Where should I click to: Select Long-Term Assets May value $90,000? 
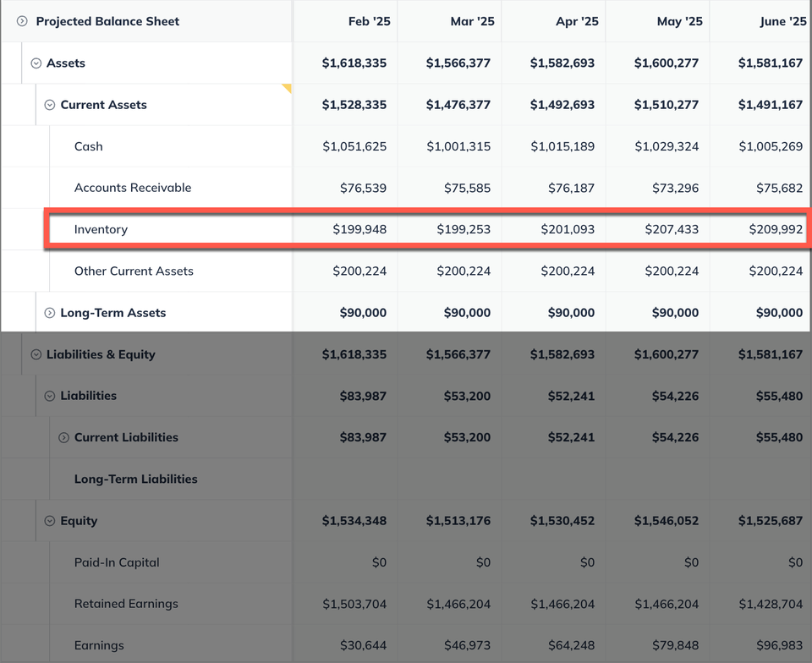pos(675,313)
